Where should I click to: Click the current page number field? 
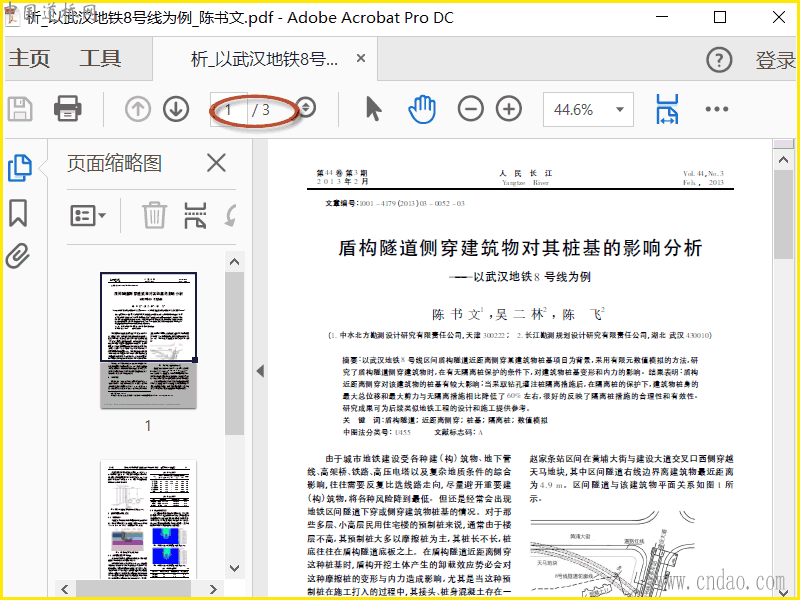[x=229, y=110]
